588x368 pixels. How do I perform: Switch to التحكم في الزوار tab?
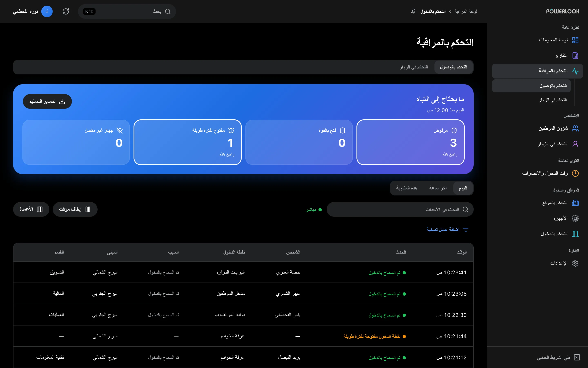[414, 67]
